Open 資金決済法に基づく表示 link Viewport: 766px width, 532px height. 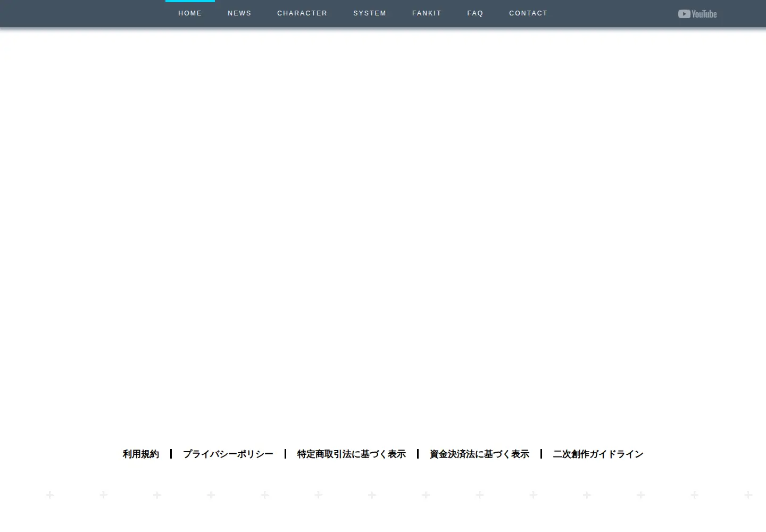tap(479, 454)
